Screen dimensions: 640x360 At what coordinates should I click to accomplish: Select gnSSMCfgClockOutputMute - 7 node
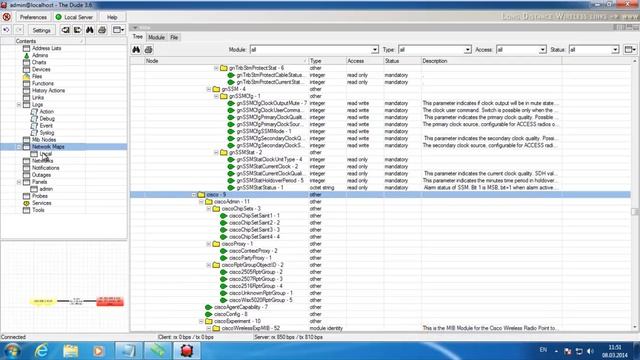click(x=271, y=103)
